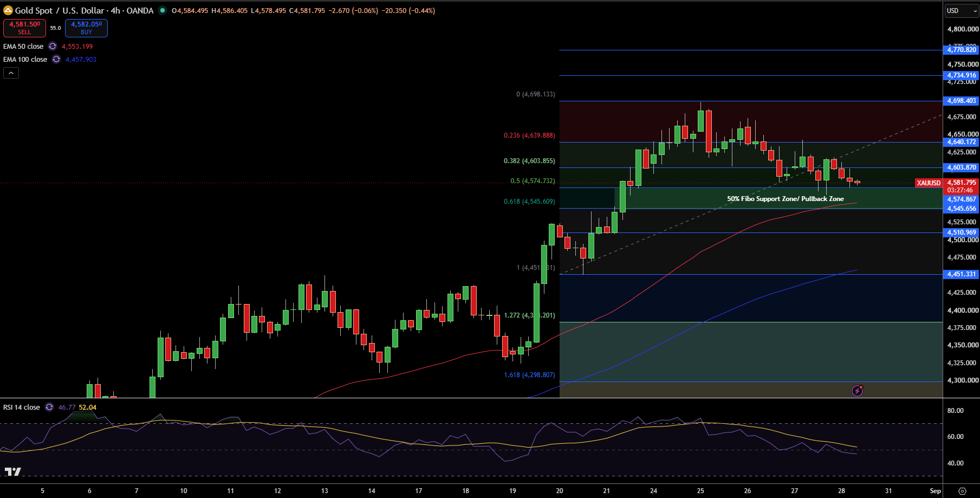Viewport: 980px width, 498px height.
Task: Click the indicator icon beside RSI 14 close
Action: tap(49, 408)
